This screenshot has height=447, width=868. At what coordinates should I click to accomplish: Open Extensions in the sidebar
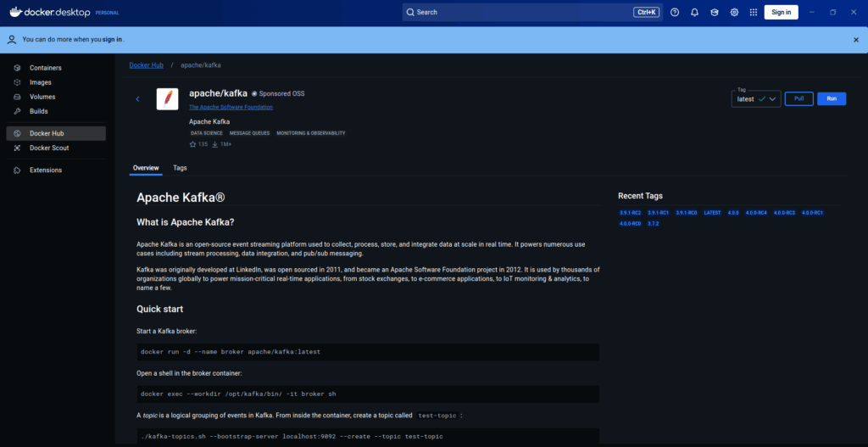click(x=56, y=170)
